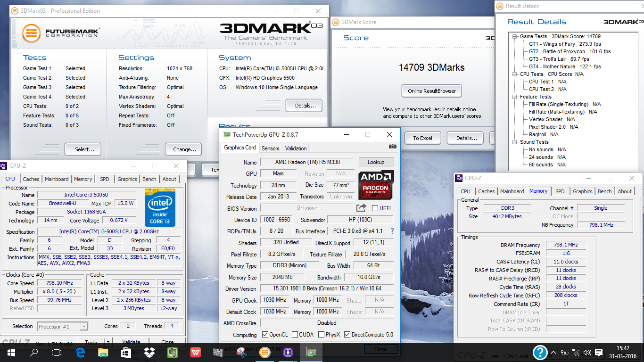644x362 pixels.
Task: Click the GPU-Z BIOS save/share icon
Action: (x=361, y=208)
